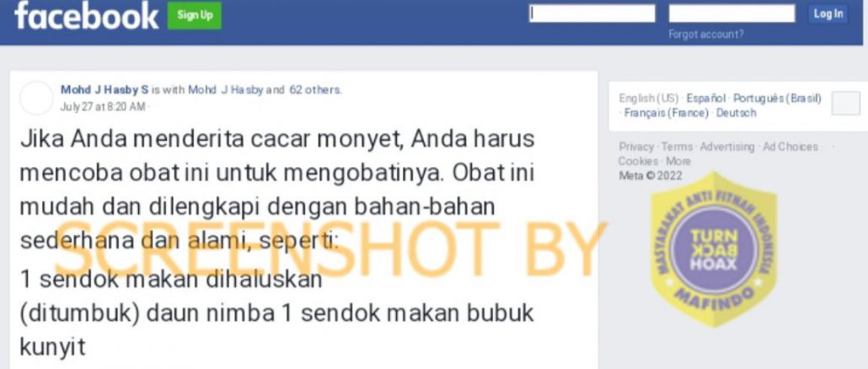This screenshot has width=868, height=369.
Task: Switch language to Español
Action: [706, 99]
